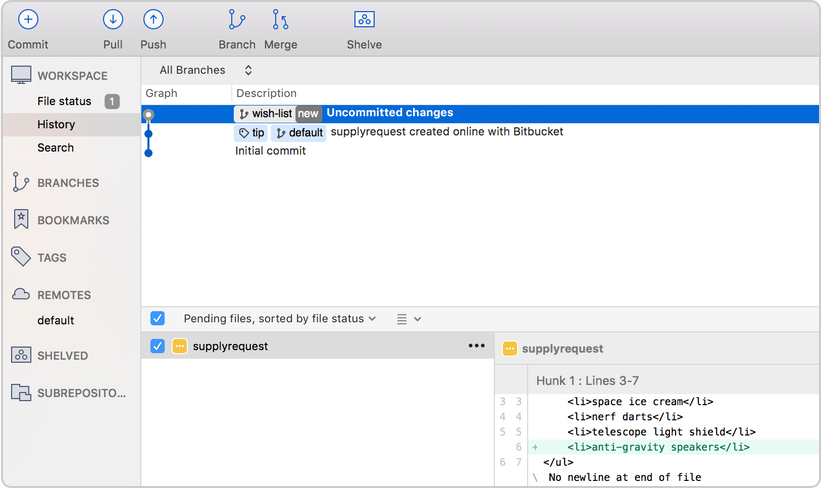Screen dimensions: 822x488
Task: Open the supplyrequest file actions menu
Action: pos(476,346)
